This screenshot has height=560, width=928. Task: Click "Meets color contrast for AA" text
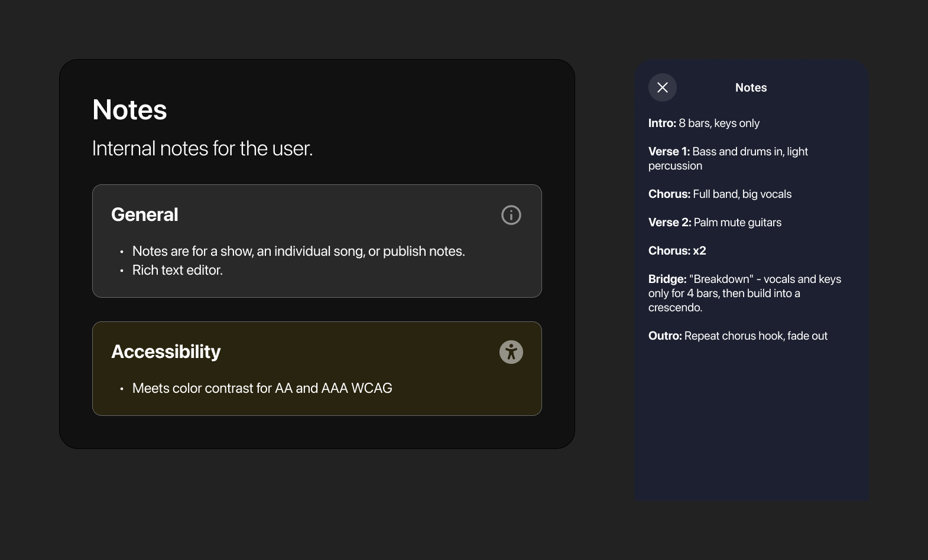[262, 388]
